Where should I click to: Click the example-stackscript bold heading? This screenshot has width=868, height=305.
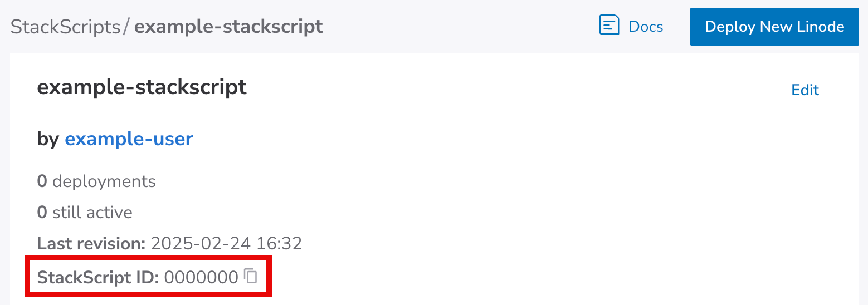coord(142,87)
